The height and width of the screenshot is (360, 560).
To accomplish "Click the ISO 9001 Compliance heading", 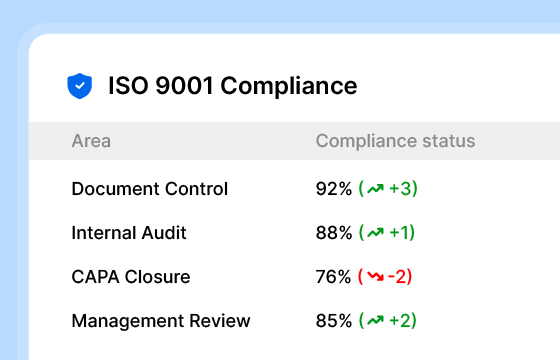I will (x=232, y=86).
